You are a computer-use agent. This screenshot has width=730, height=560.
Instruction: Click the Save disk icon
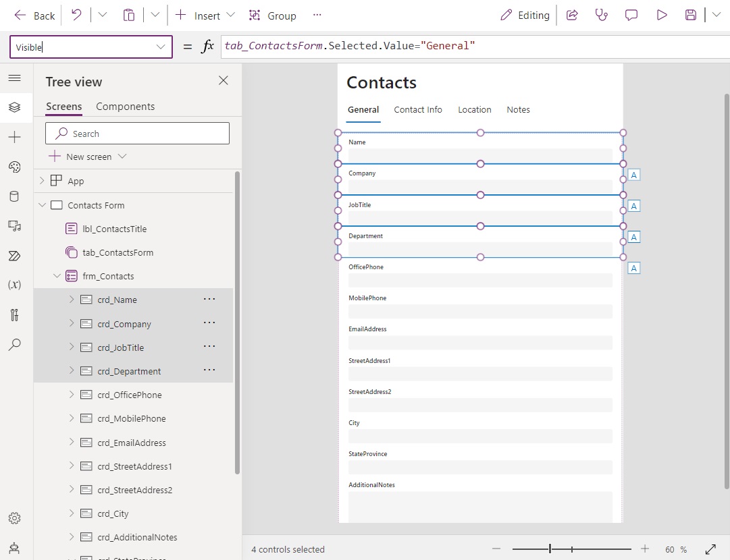(690, 16)
